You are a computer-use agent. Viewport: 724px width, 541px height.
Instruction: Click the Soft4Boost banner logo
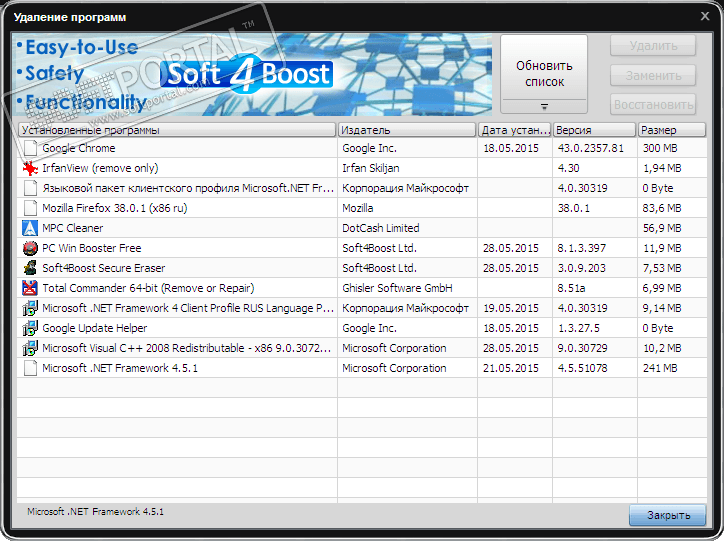tap(247, 74)
